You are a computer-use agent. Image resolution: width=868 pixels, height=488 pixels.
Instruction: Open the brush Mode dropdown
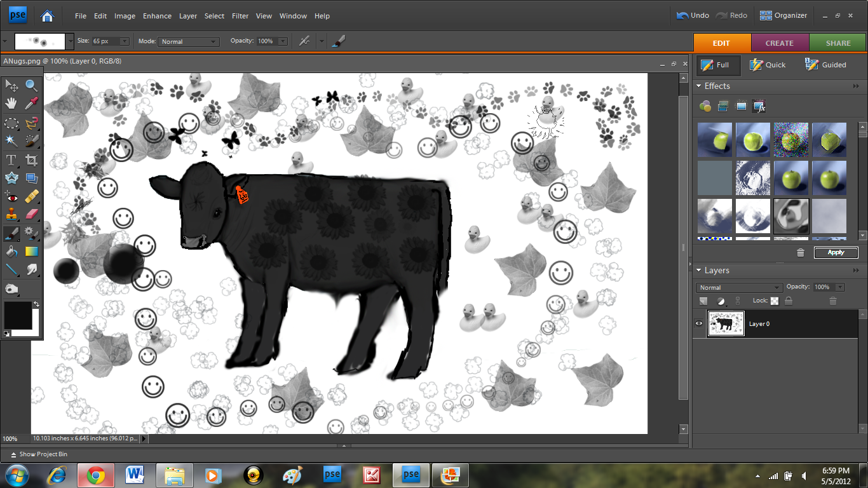188,41
